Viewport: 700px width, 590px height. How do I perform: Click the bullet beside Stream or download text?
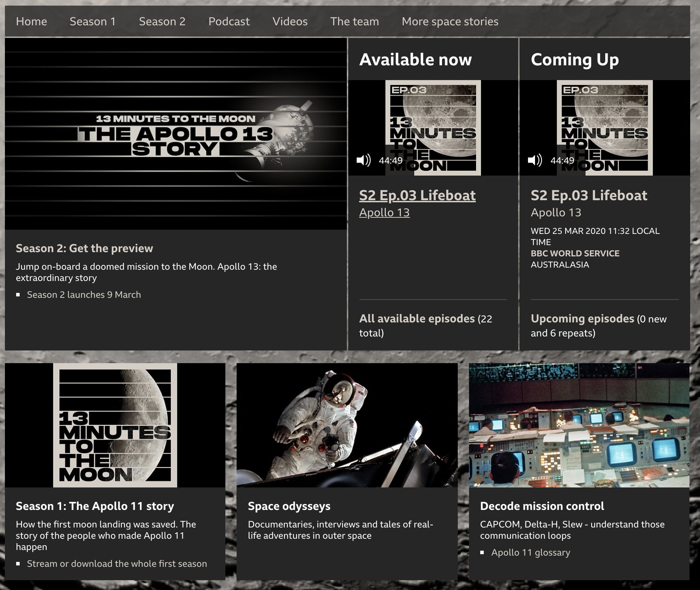click(x=18, y=564)
